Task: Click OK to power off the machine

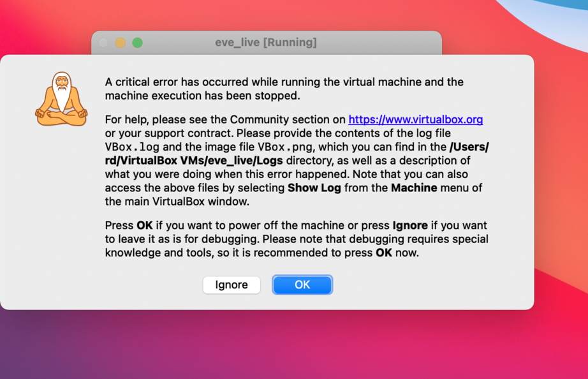Action: point(302,285)
